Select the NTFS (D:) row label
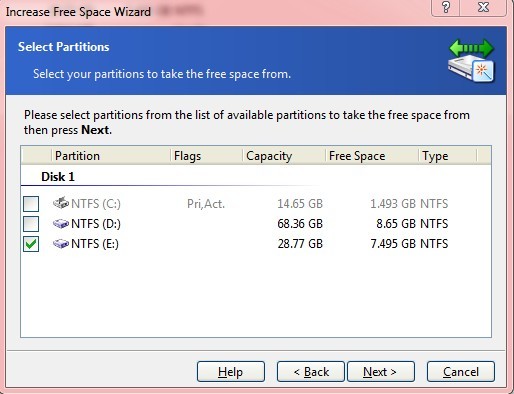Image resolution: width=514 pixels, height=394 pixels. (96, 224)
